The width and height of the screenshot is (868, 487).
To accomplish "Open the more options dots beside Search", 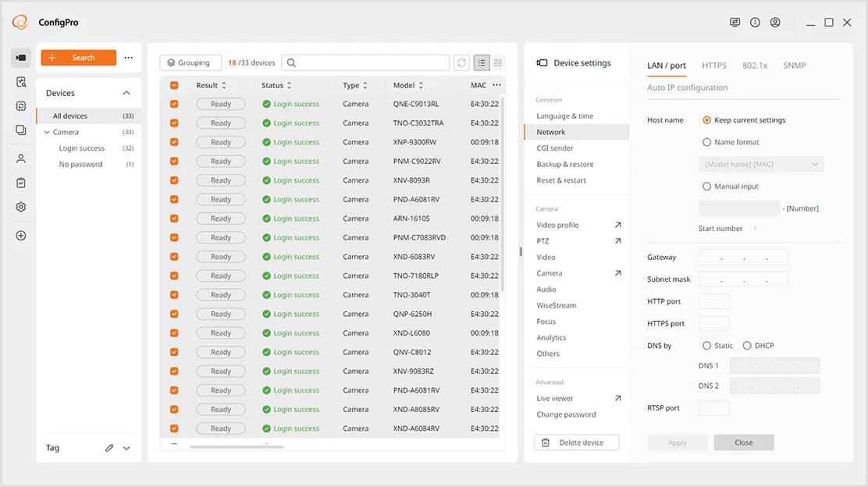I will (129, 58).
